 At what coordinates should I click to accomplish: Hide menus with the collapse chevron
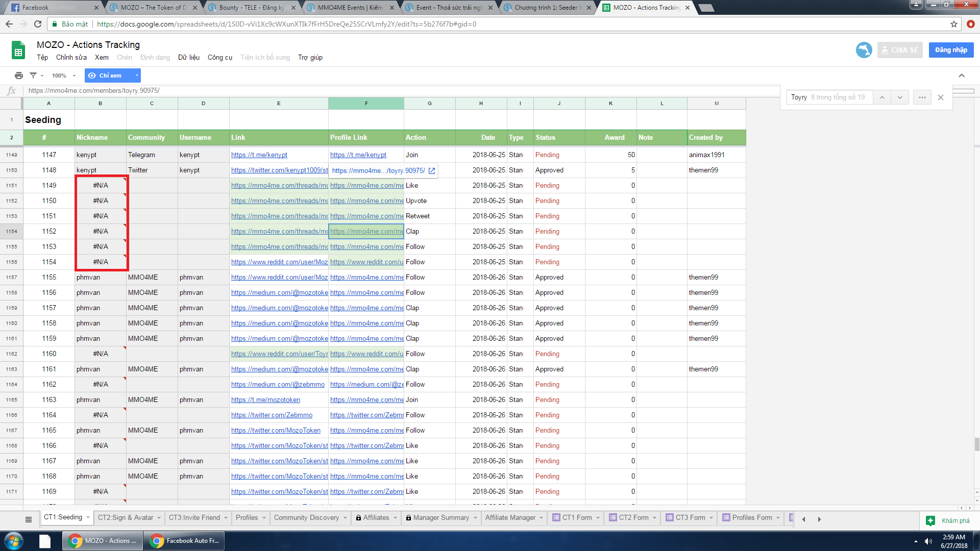962,76
